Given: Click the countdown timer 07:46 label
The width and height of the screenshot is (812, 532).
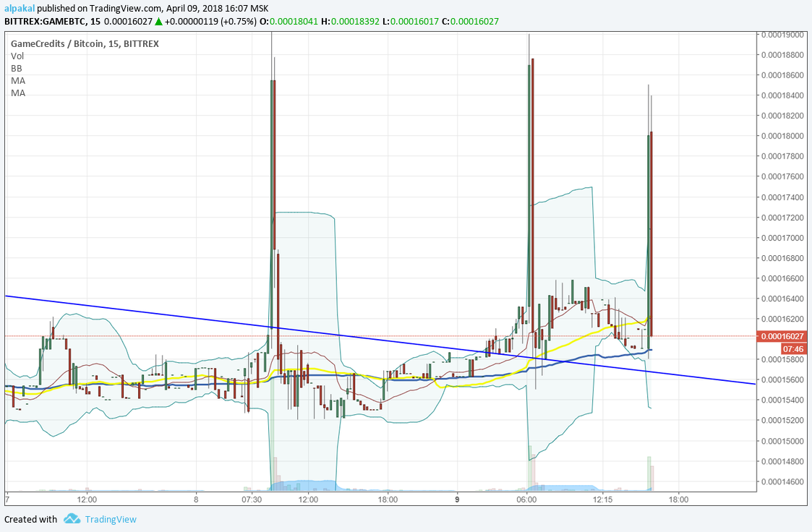Looking at the screenshot, I should pyautogui.click(x=793, y=349).
